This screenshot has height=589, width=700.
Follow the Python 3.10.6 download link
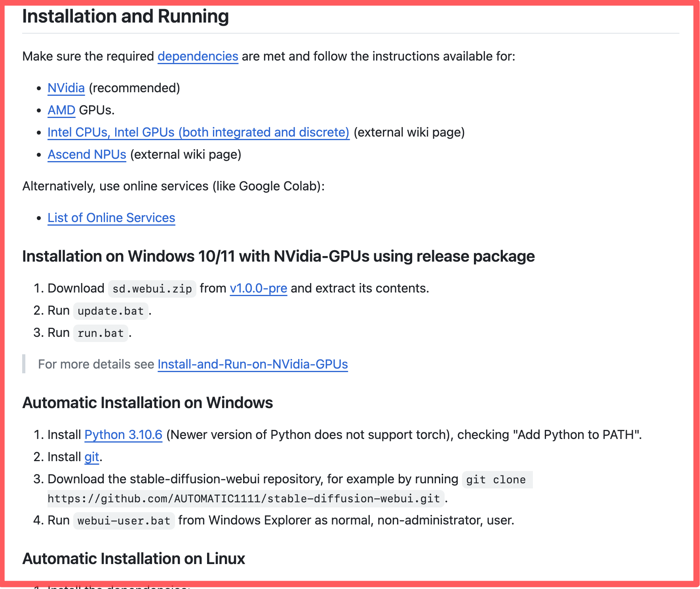click(123, 435)
